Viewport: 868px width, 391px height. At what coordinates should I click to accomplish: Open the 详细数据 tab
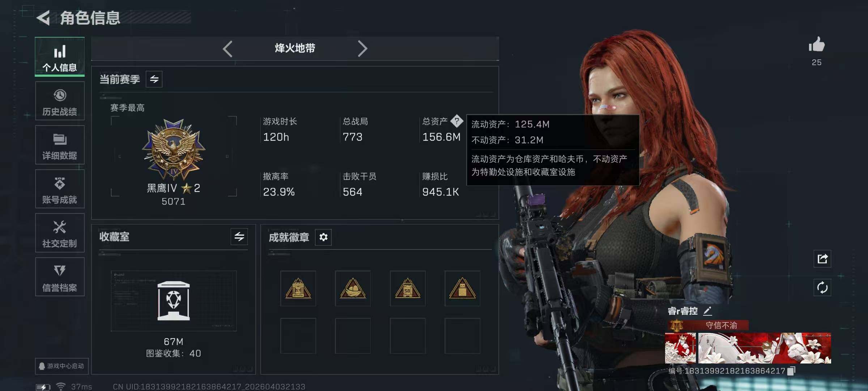pyautogui.click(x=60, y=145)
